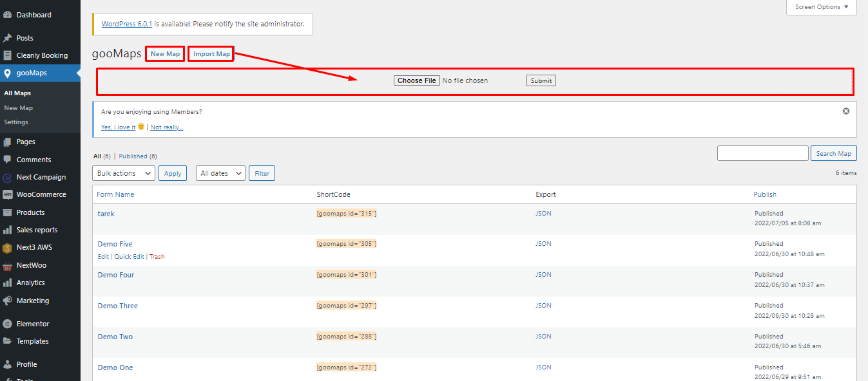This screenshot has height=381, width=868.
Task: Select shortcode [goomaps id="315"]
Action: pyautogui.click(x=347, y=213)
